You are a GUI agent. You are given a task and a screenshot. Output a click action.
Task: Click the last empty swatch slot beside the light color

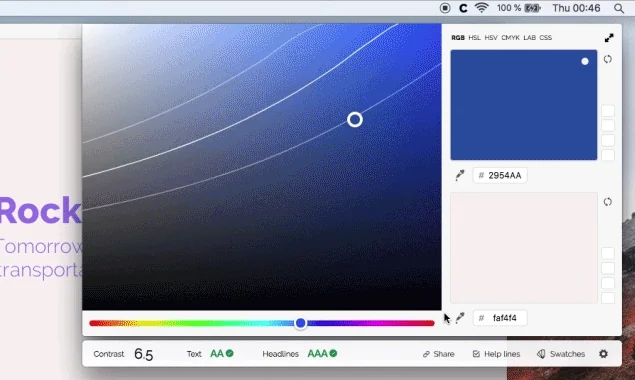[608, 298]
